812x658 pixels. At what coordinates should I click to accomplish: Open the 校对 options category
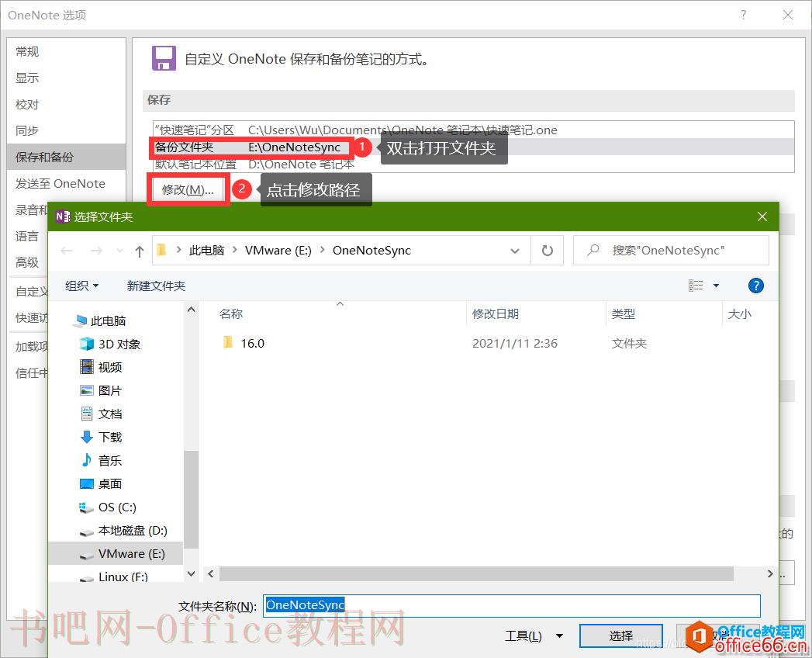point(66,104)
